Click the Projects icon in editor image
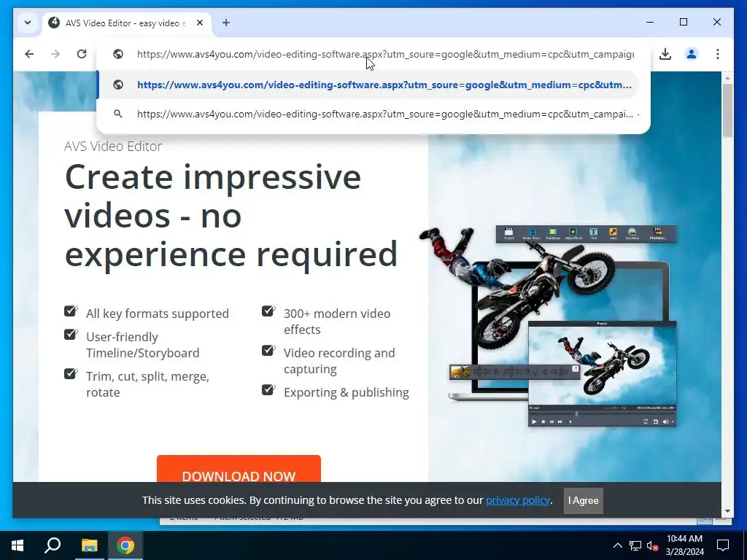The image size is (747, 560). [508, 233]
